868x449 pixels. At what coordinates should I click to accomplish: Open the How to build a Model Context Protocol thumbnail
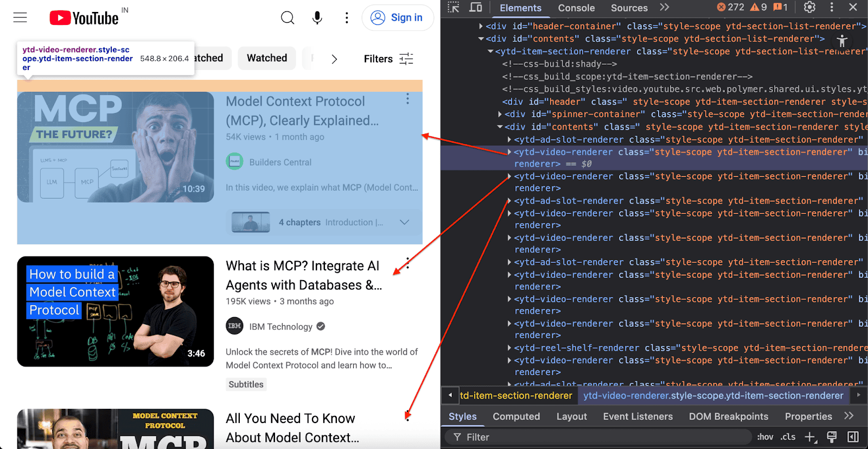[x=116, y=312]
